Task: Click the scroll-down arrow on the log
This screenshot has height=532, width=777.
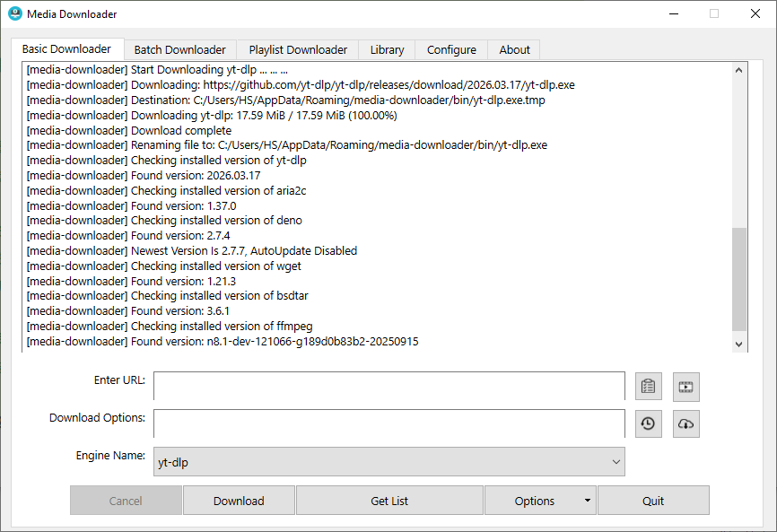Action: tap(738, 344)
